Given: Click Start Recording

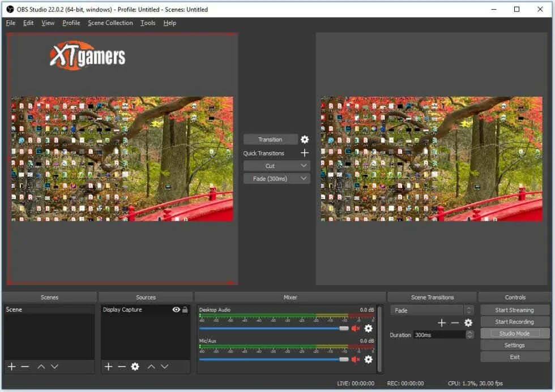Looking at the screenshot, I should 515,322.
